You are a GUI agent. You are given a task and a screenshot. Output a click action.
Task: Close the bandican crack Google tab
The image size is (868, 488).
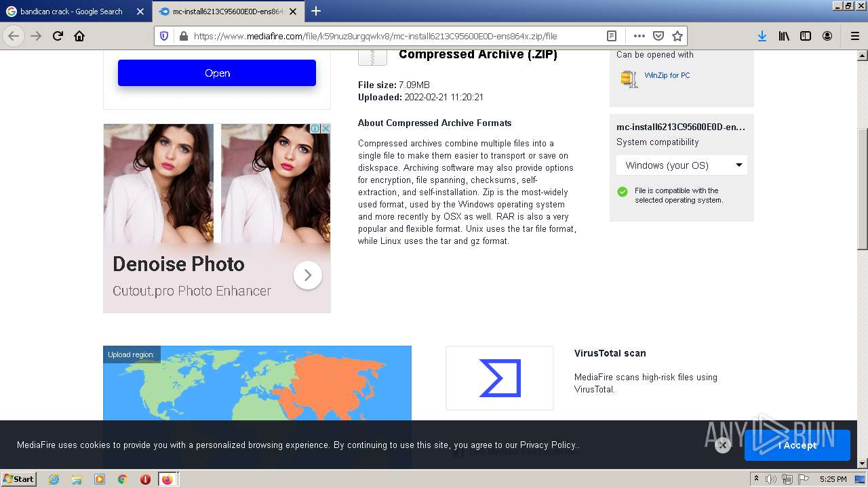(x=140, y=12)
